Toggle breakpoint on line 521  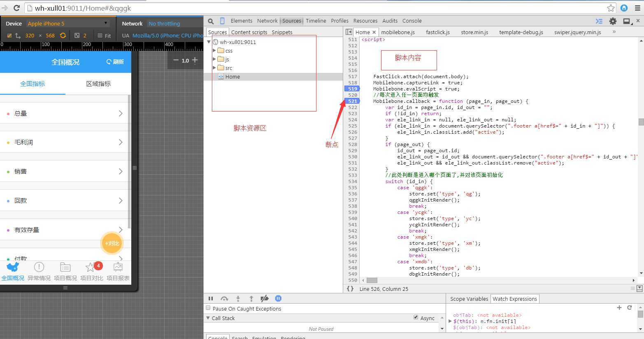point(352,101)
